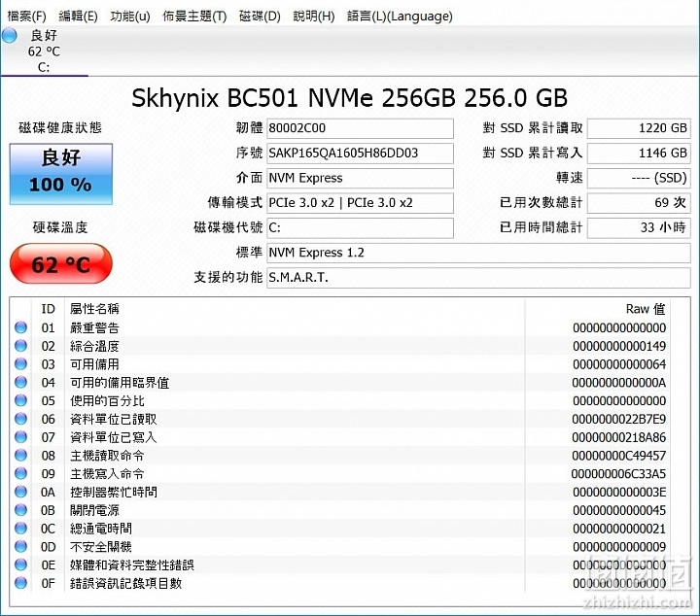Viewport: 700px width, 616px height.
Task: Click status icon for attribute 02 綜合溫度
Action: pos(20,346)
